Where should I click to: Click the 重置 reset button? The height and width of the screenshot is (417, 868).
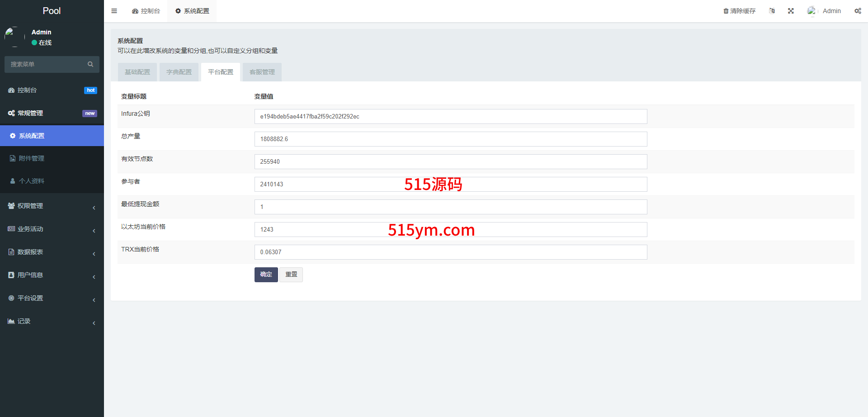tap(291, 275)
